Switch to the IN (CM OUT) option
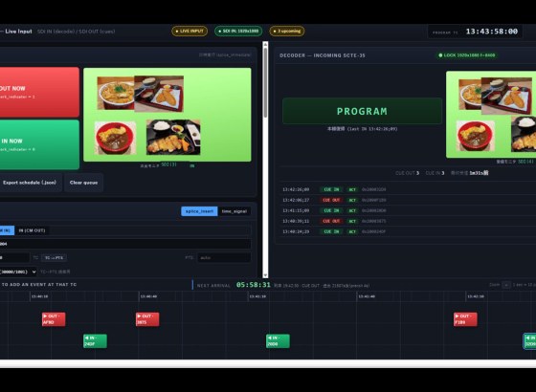Image resolution: width=536 pixels, height=392 pixels. point(32,230)
